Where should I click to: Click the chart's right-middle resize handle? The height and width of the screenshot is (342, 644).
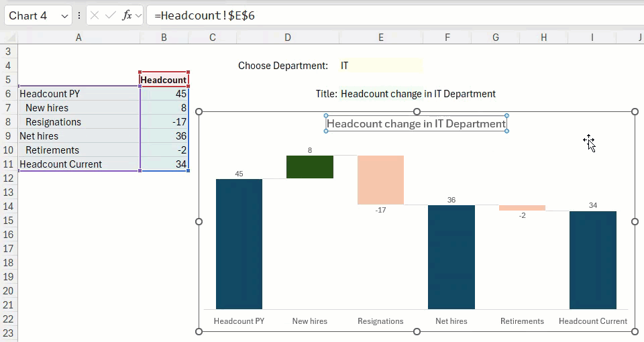point(635,221)
